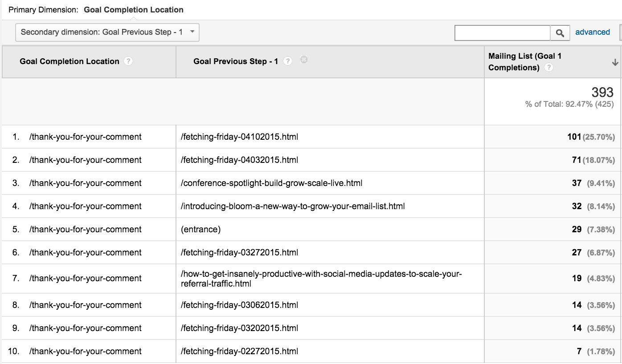
Task: Click the 101 (25.70%) completions value
Action: [591, 137]
